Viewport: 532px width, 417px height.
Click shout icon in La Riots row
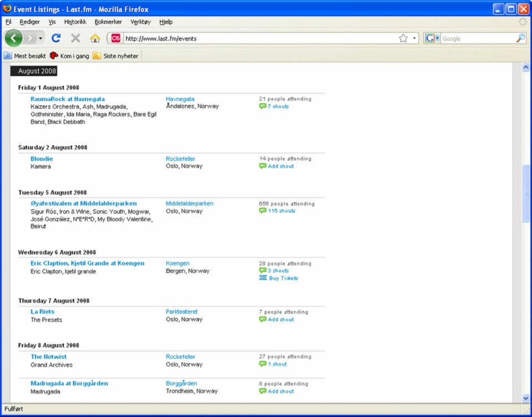click(262, 319)
